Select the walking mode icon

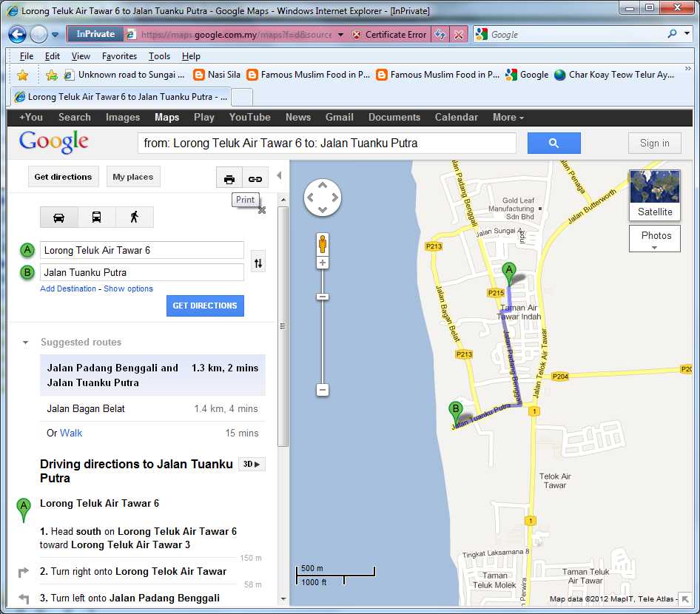135,217
